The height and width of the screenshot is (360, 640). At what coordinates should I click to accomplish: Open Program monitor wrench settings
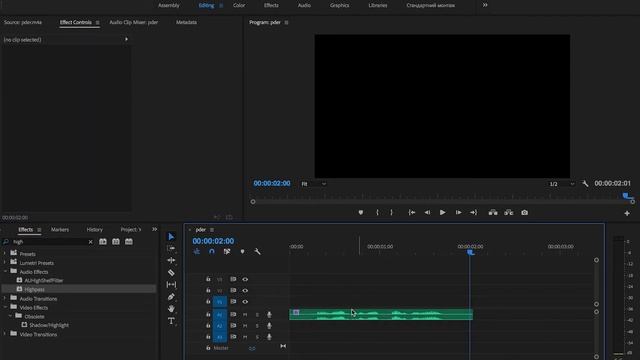[585, 184]
